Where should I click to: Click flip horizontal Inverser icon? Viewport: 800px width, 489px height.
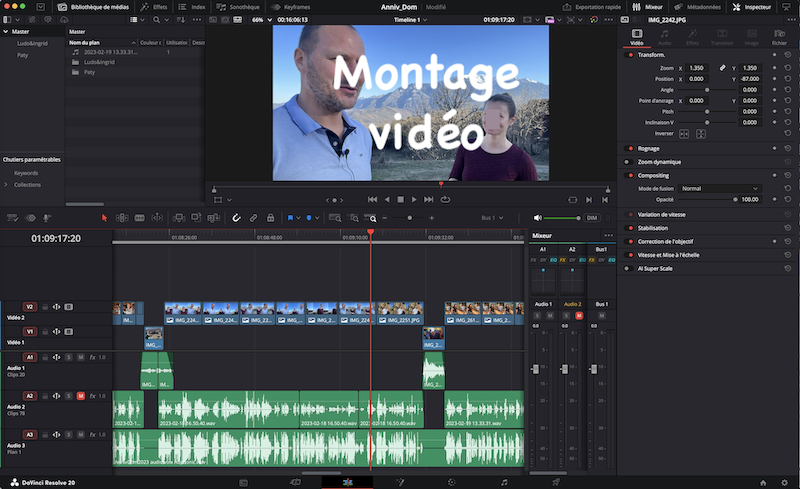click(x=684, y=134)
